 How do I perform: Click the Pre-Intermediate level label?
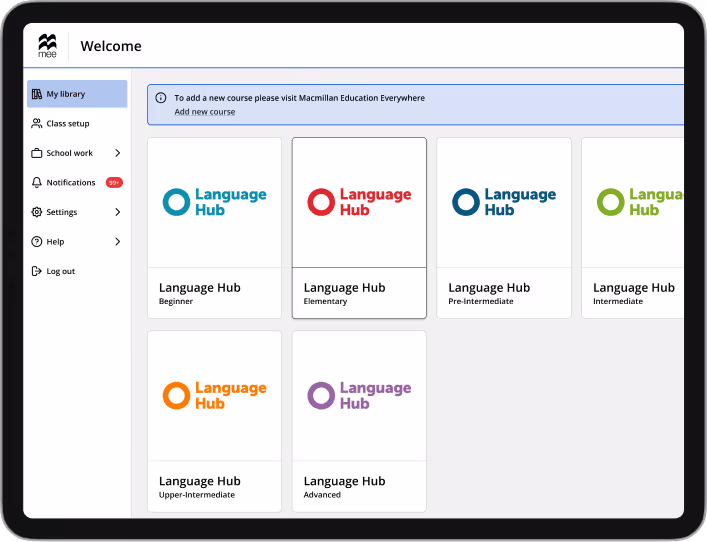click(x=481, y=301)
